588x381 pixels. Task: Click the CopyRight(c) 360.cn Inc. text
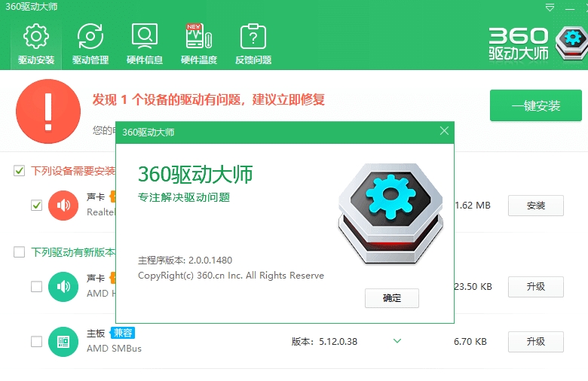click(231, 276)
